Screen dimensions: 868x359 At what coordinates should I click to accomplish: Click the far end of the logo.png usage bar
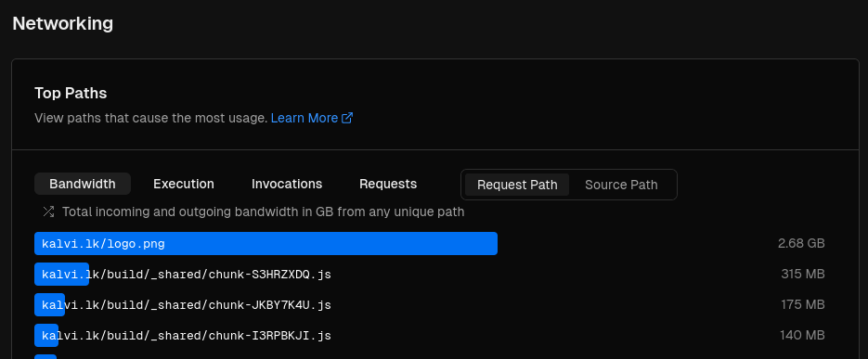coord(493,243)
